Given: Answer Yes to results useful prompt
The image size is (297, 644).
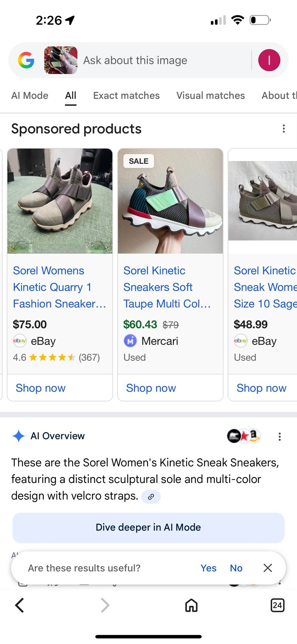Looking at the screenshot, I should pyautogui.click(x=208, y=568).
